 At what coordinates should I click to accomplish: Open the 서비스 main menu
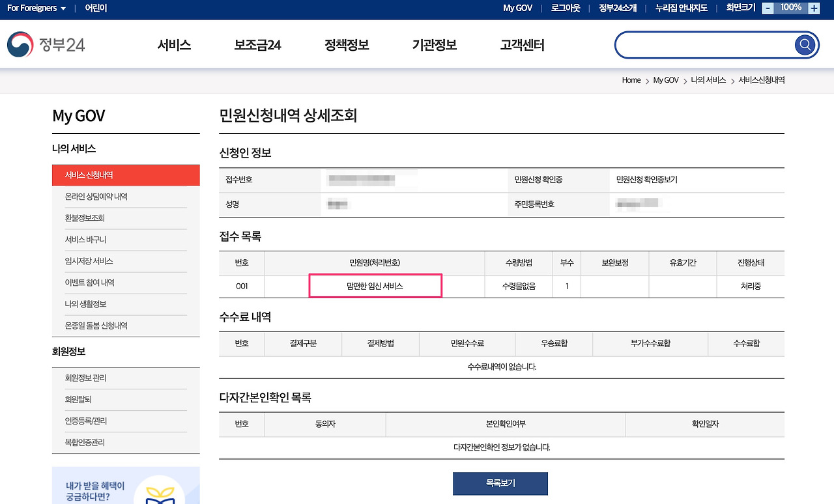174,45
